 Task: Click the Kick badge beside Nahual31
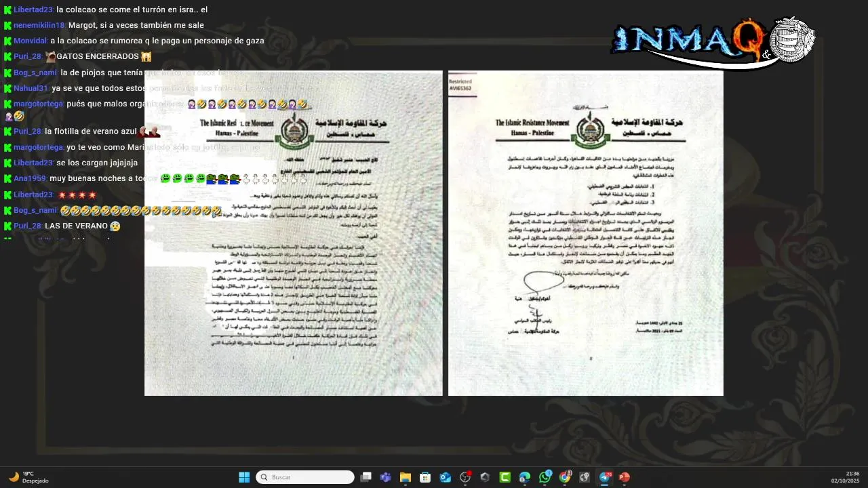[x=7, y=89]
